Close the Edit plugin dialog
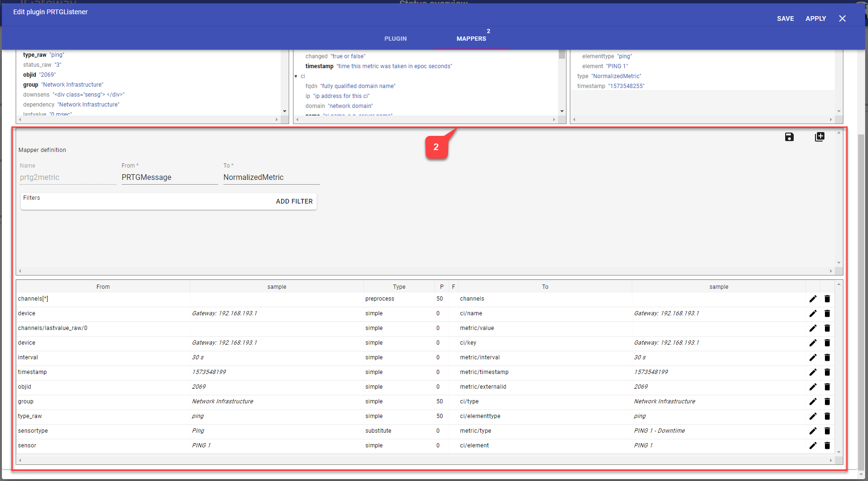 tap(842, 18)
